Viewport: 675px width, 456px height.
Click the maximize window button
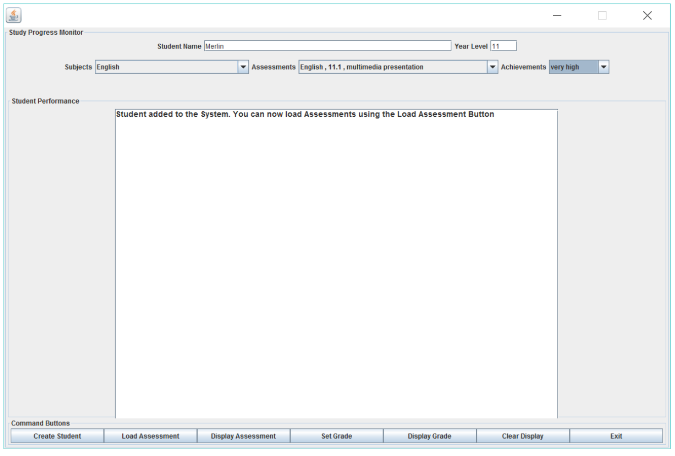[x=602, y=15]
